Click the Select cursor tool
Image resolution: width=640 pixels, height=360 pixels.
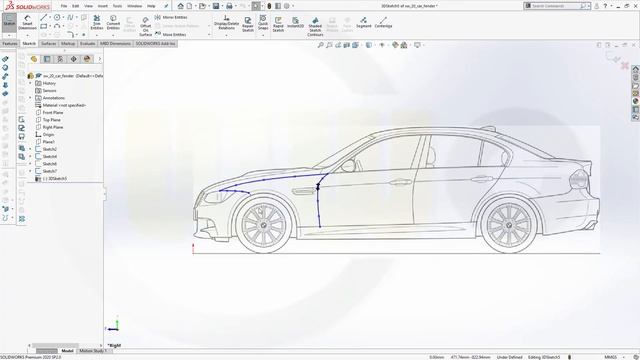click(x=256, y=6)
